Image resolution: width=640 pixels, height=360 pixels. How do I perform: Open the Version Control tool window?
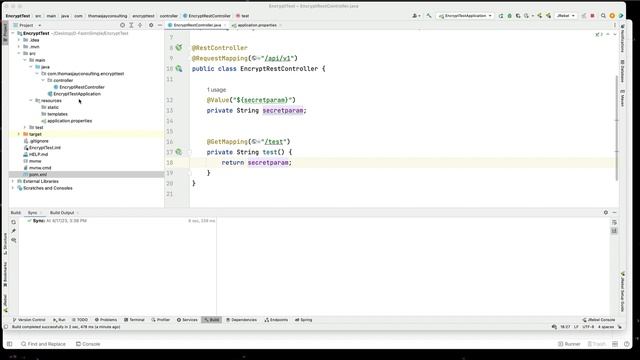[x=29, y=320]
